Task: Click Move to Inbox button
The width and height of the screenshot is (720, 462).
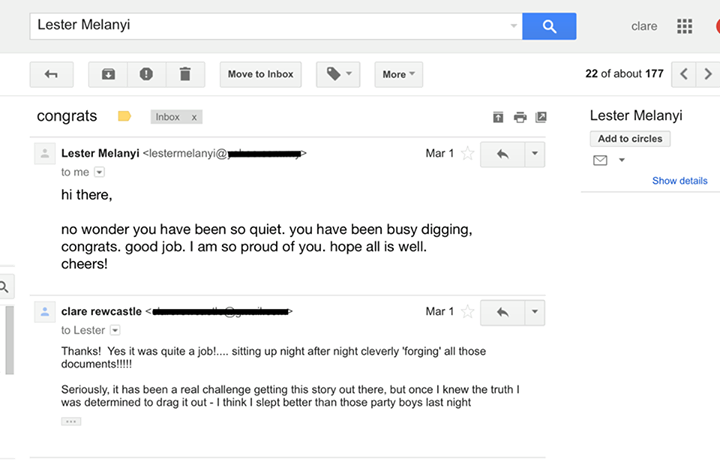Action: 260,74
